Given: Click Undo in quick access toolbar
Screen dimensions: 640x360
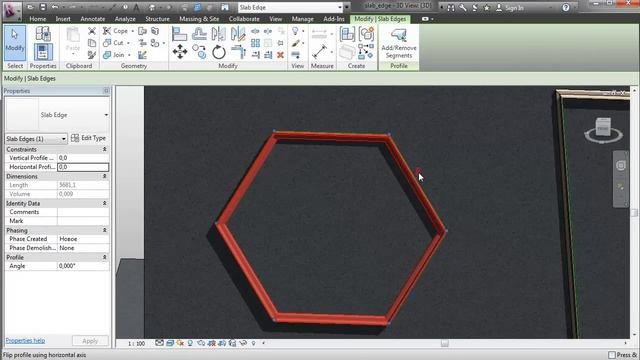Looking at the screenshot, I should tap(55, 7).
